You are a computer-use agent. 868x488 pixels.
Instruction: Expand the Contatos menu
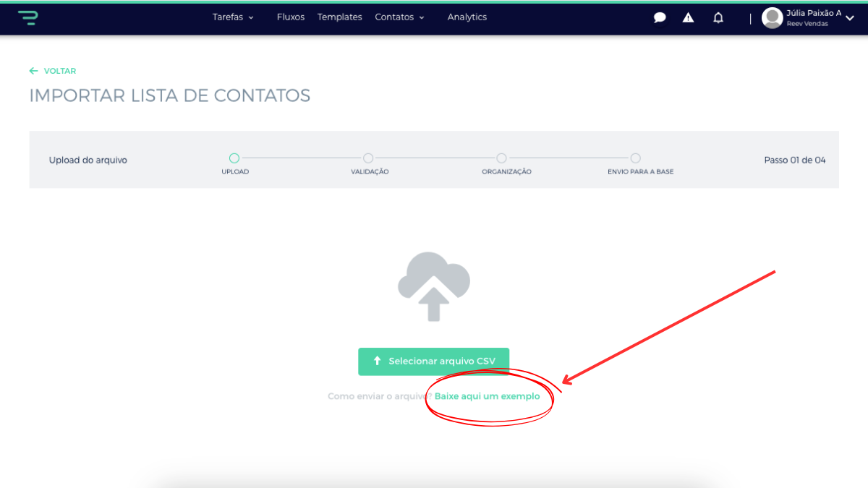pyautogui.click(x=399, y=17)
